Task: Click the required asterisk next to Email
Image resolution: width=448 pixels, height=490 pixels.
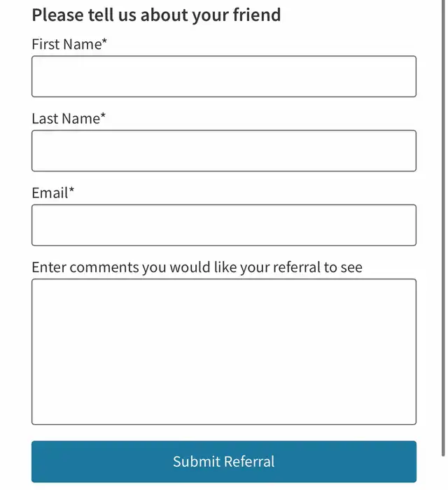Action: (71, 192)
